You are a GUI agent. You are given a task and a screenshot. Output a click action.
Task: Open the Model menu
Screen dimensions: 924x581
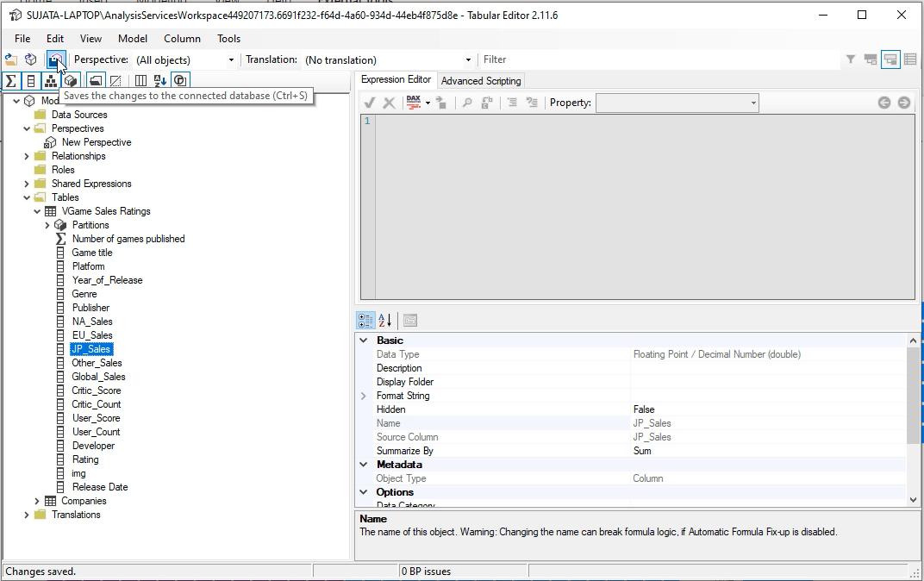[133, 39]
